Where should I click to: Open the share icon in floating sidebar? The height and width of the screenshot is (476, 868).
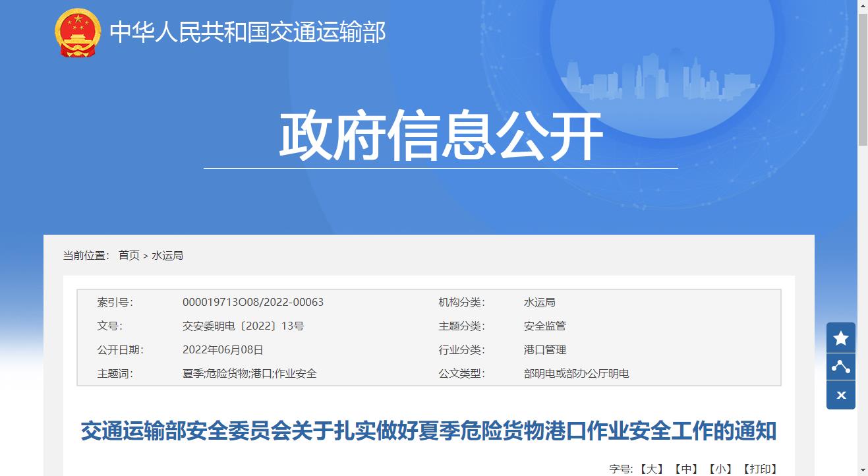[x=840, y=367]
